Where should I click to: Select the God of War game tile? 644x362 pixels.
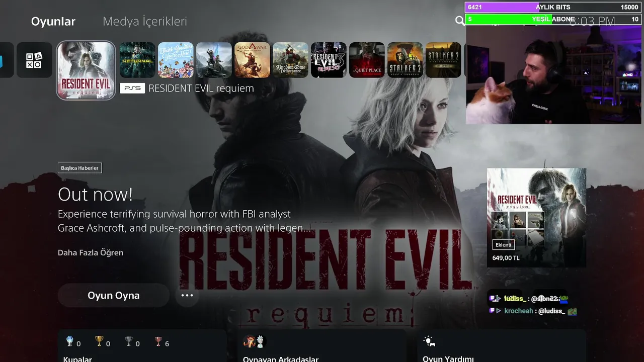(x=252, y=60)
